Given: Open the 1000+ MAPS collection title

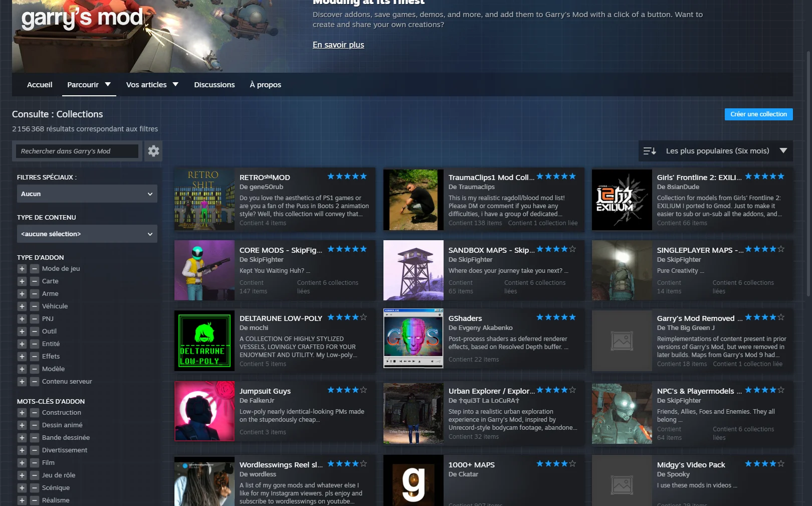Looking at the screenshot, I should [x=472, y=465].
